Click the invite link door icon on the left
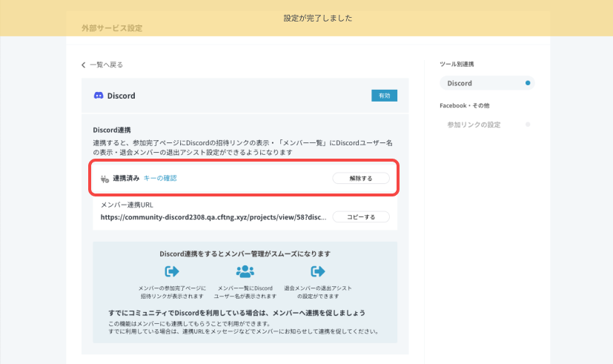Screen dimensions: 613x364 point(172,271)
